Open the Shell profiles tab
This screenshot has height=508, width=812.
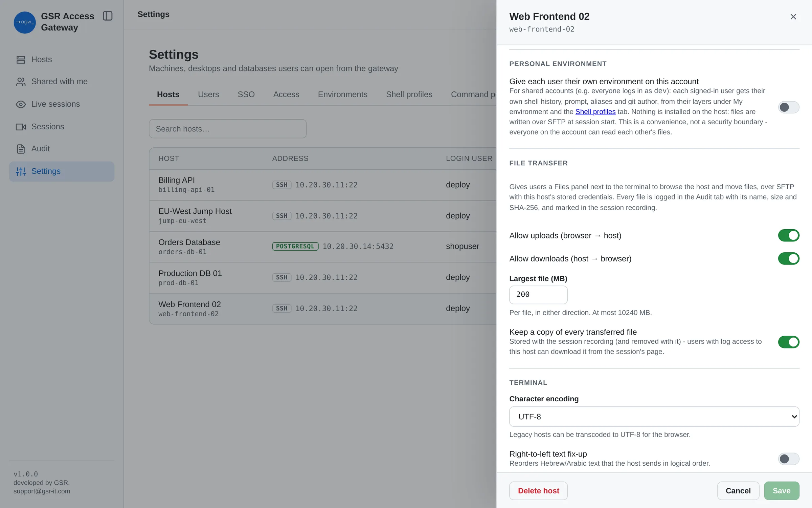[x=409, y=94]
